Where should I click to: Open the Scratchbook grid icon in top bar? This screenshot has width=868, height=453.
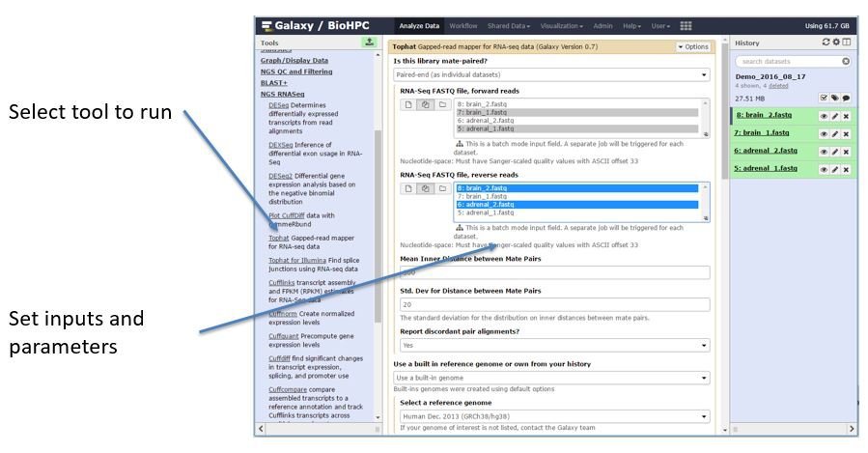click(686, 26)
